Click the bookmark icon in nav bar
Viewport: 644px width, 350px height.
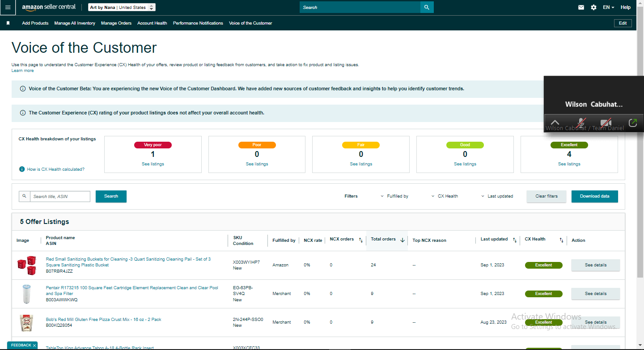[8, 23]
